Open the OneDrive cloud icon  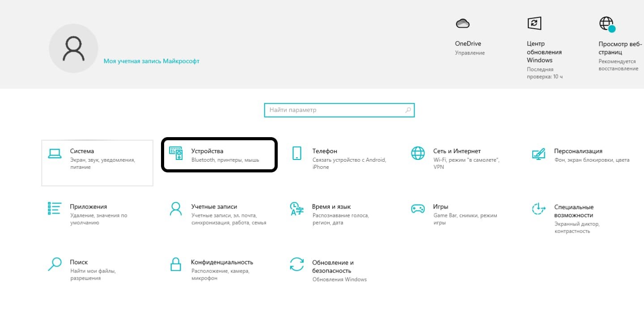pos(462,23)
